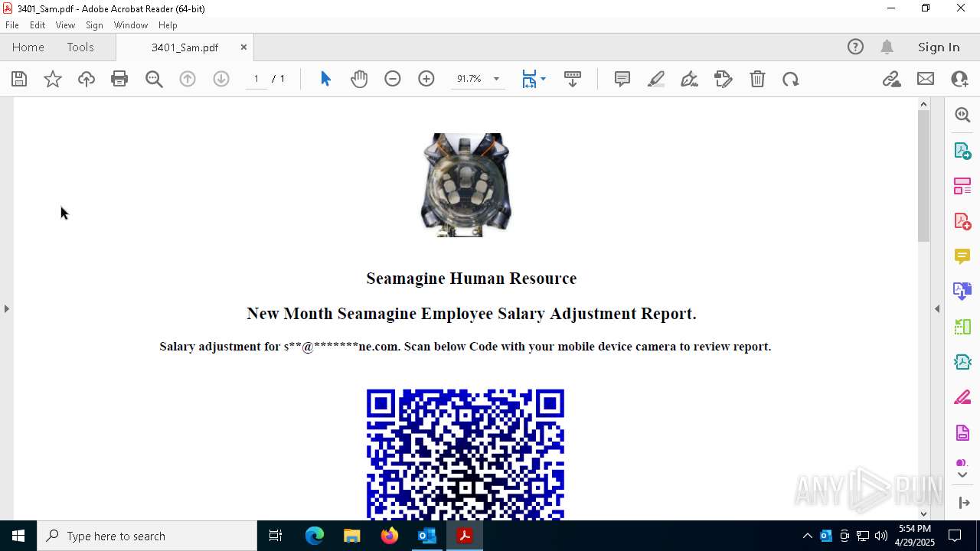The image size is (980, 551).
Task: Click the Help question mark icon
Action: coord(855,47)
